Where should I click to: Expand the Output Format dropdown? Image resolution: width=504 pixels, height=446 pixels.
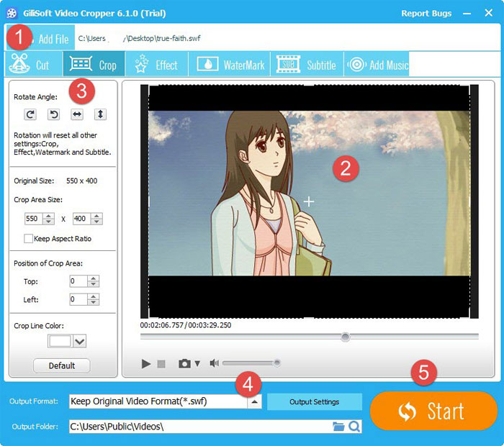click(x=254, y=402)
